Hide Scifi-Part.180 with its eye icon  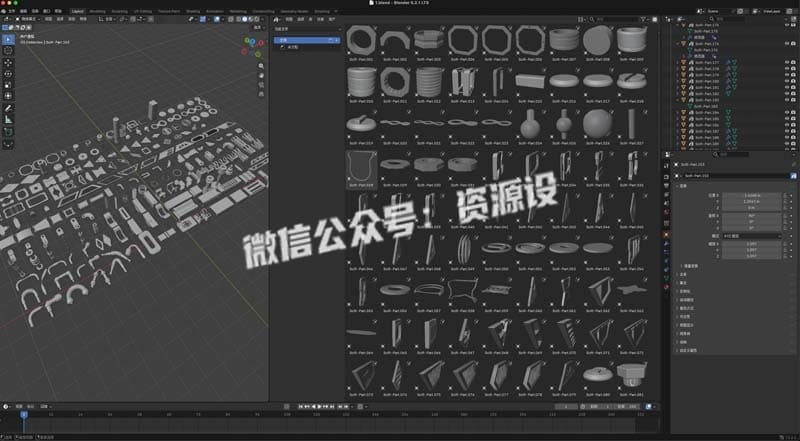[786, 81]
